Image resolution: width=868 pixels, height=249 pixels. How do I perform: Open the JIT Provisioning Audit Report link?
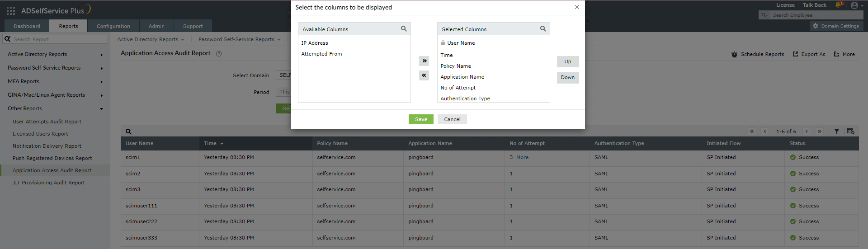(x=49, y=183)
